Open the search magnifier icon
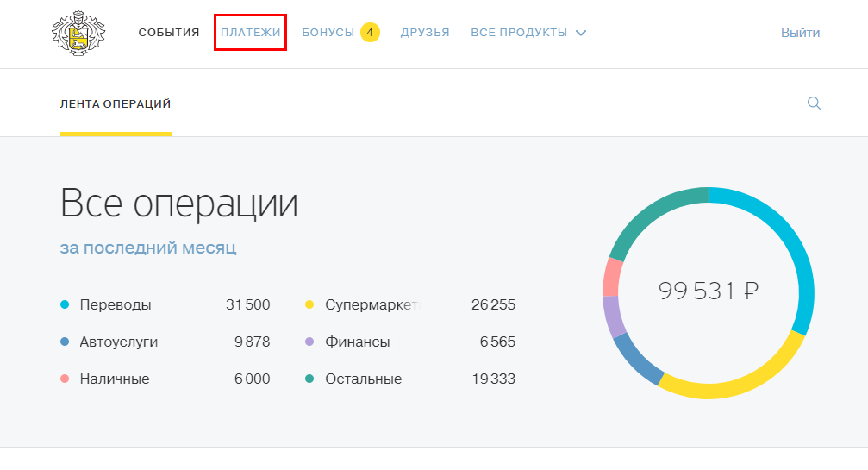The height and width of the screenshot is (470, 868). [814, 103]
